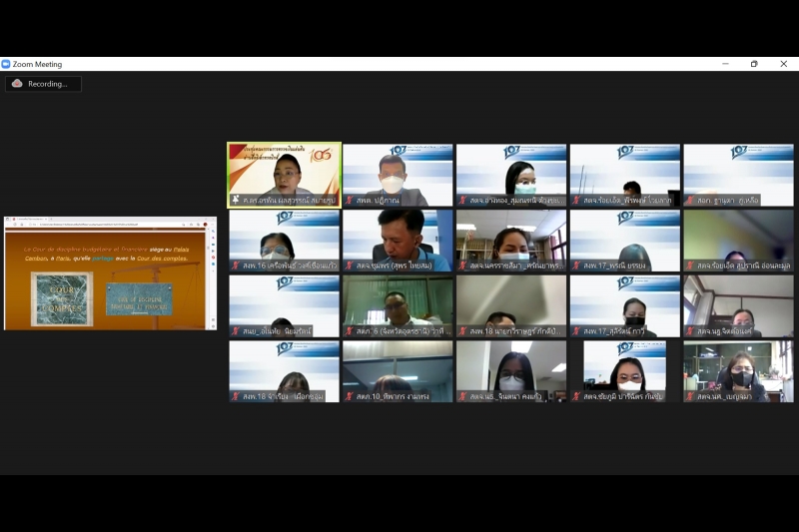This screenshot has height=532, width=799.
Task: Click the สตต. ปฏิกาณ participant name label
Action: point(378,201)
